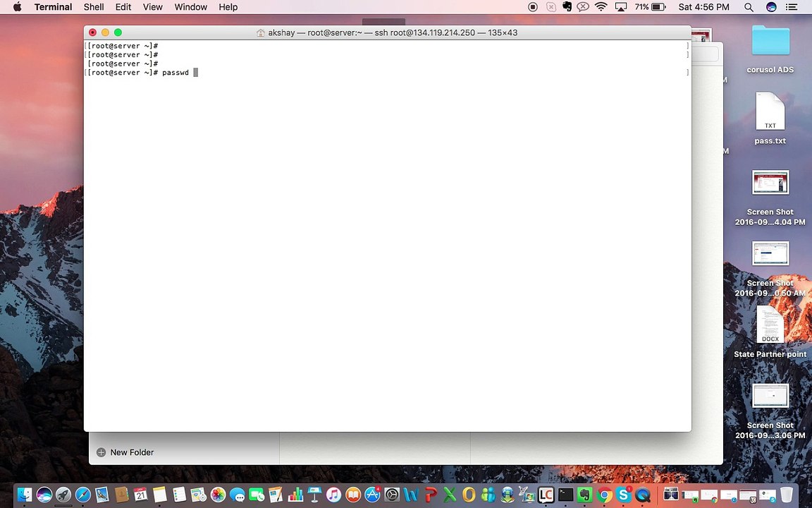The image size is (812, 508).
Task: Click New Folder in Finder window
Action: pos(125,452)
